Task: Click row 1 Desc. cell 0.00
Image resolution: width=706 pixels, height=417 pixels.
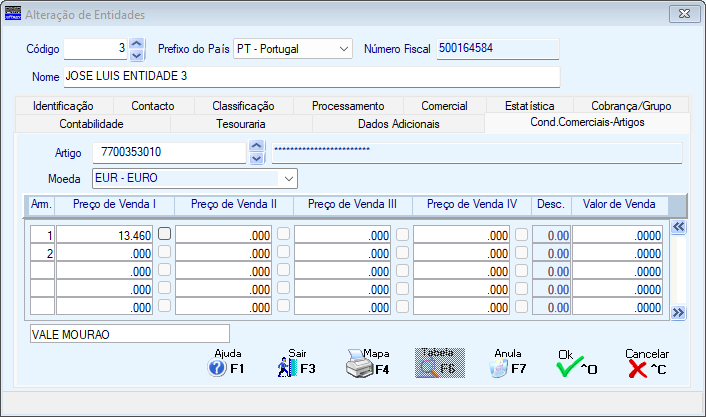Action: (x=551, y=235)
